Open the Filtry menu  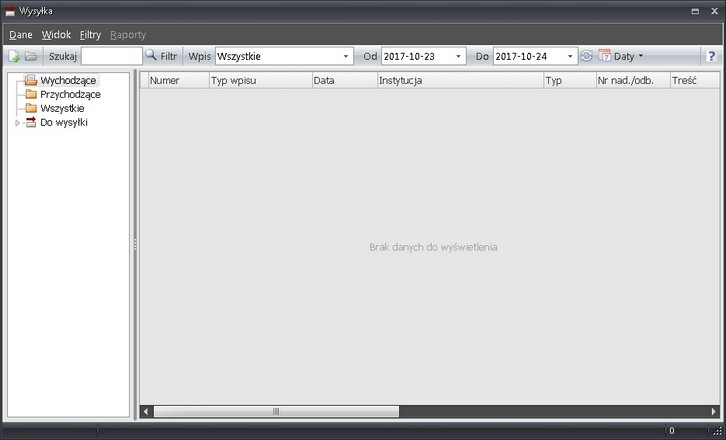[x=90, y=35]
